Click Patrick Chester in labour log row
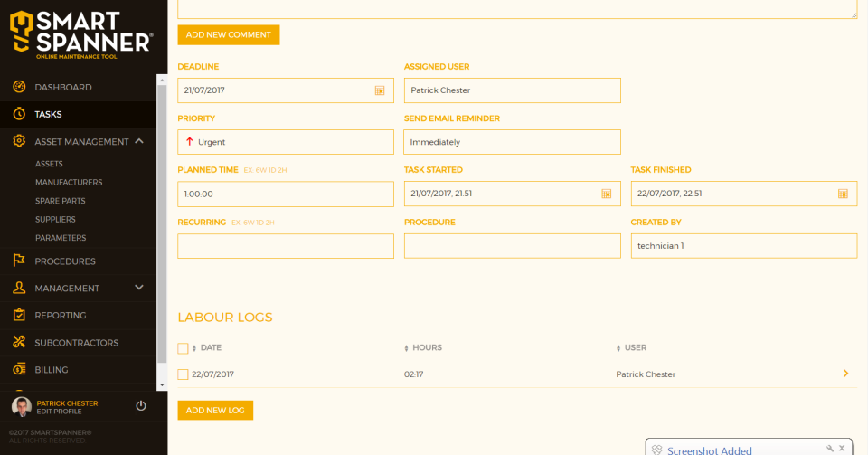 point(646,374)
